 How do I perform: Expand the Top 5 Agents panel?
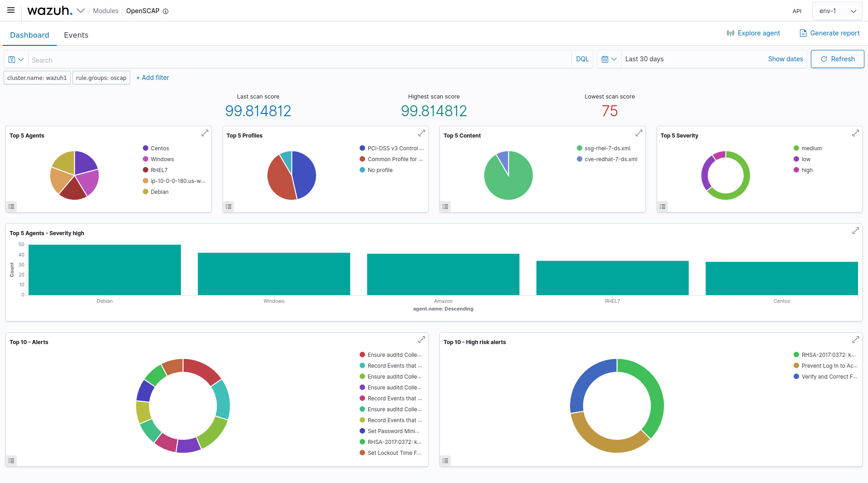(205, 133)
